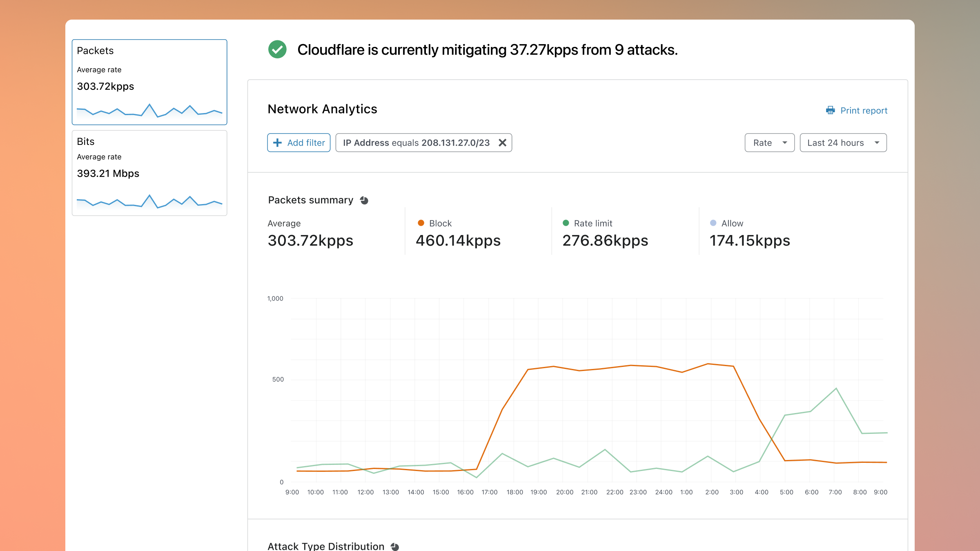
Task: Click the Block 460.14kpps value
Action: [x=458, y=240]
